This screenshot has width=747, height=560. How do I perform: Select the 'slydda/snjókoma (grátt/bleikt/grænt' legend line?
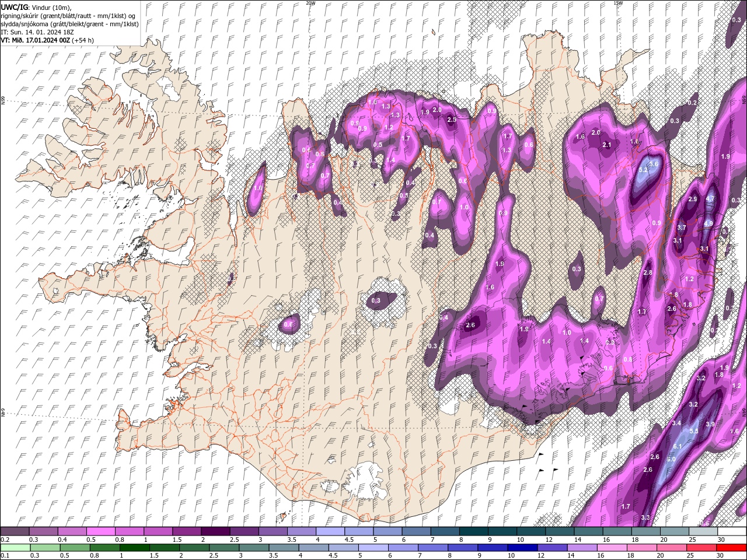coord(69,24)
